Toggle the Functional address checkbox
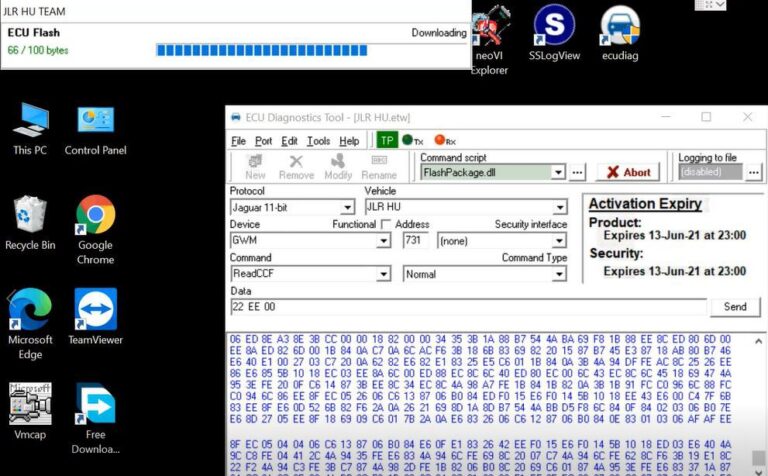 pyautogui.click(x=387, y=225)
